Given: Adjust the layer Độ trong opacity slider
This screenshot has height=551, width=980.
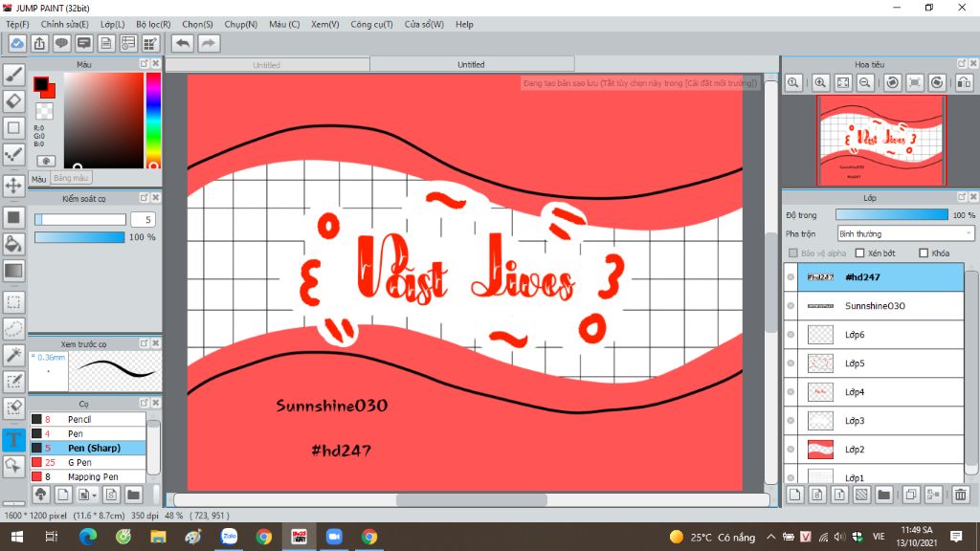Looking at the screenshot, I should [891, 214].
